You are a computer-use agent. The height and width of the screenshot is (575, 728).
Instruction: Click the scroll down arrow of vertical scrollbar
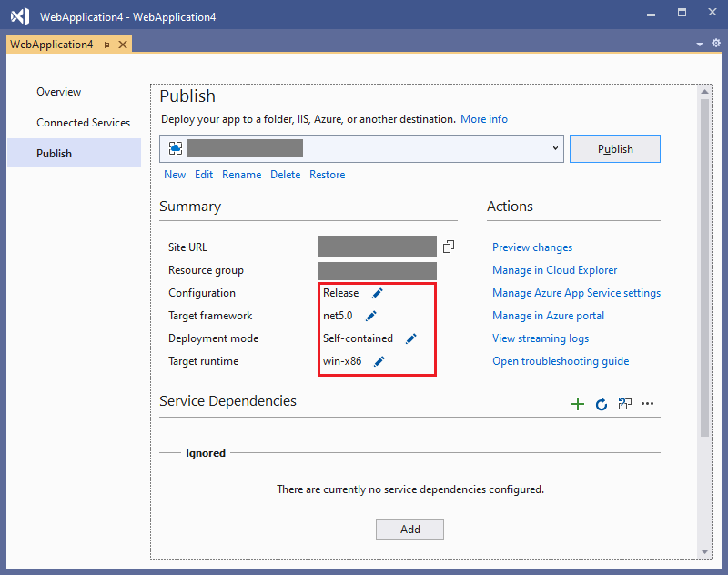(x=704, y=551)
